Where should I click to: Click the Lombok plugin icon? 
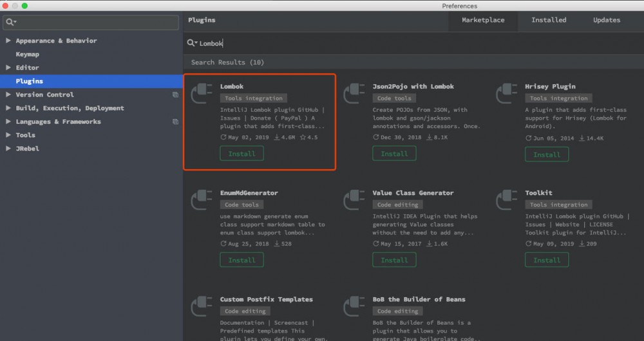[x=202, y=93]
